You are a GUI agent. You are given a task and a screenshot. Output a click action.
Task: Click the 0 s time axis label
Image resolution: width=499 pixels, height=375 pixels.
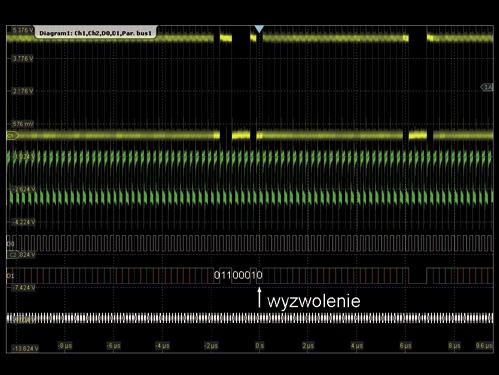click(260, 346)
